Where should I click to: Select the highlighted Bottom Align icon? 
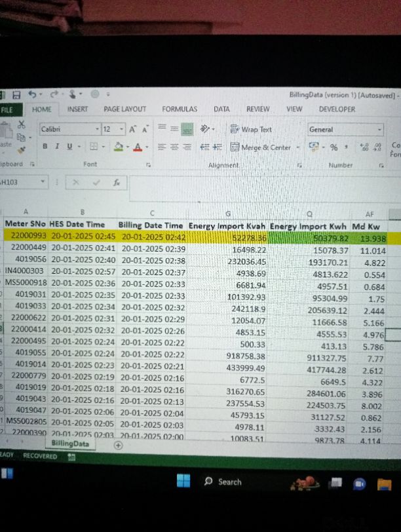[x=187, y=129]
